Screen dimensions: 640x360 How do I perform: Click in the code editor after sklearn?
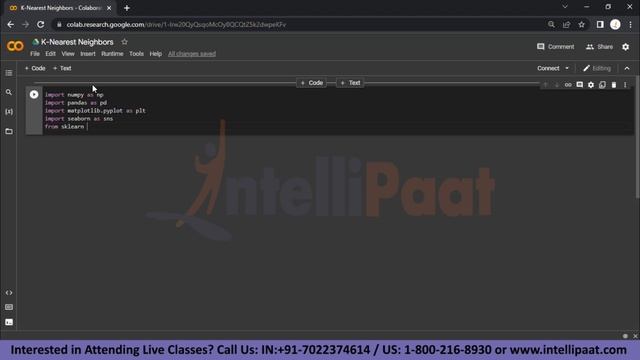(x=87, y=127)
